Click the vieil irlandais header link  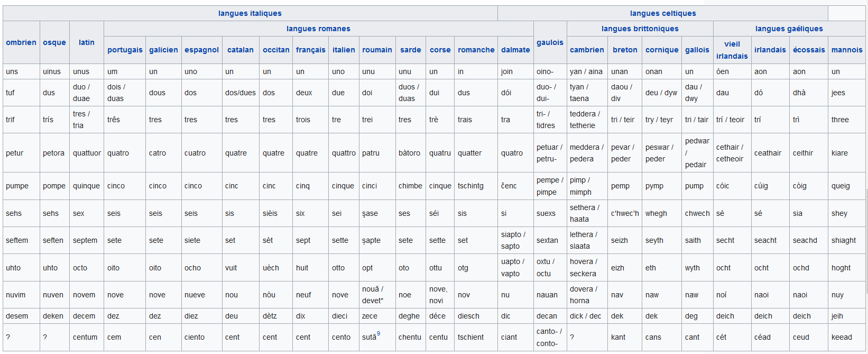tap(732, 50)
